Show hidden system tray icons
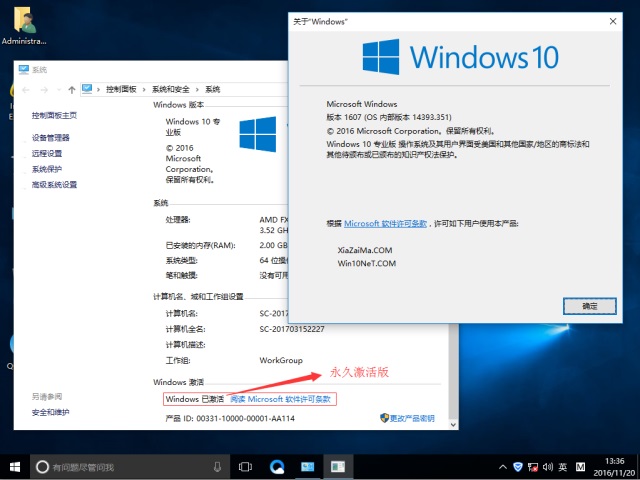The width and height of the screenshot is (640, 480). tap(501, 467)
